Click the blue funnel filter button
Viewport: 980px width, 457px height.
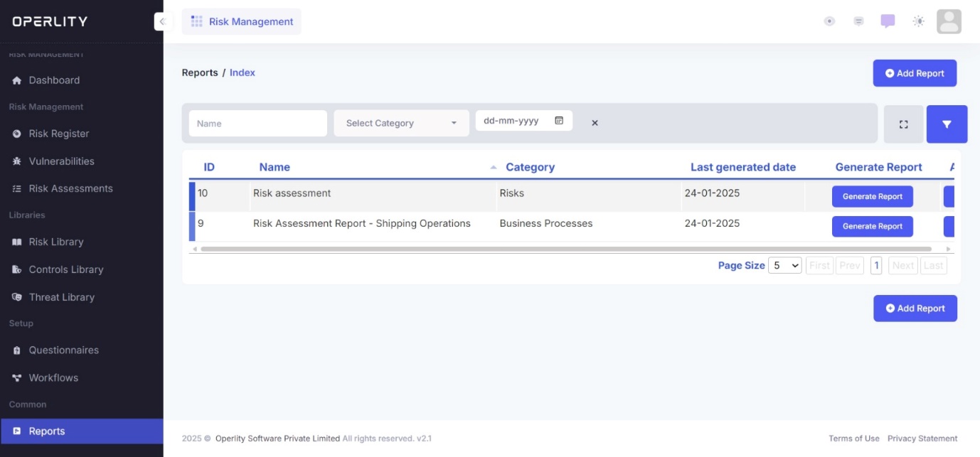(x=947, y=124)
